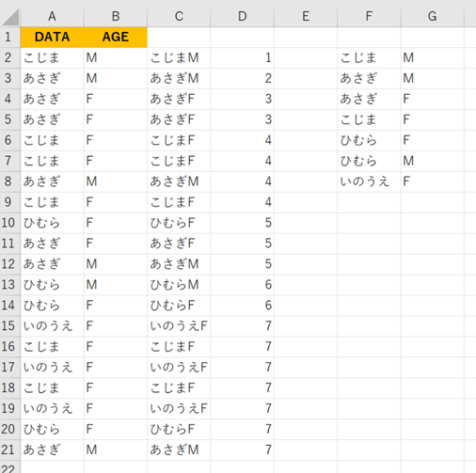The width and height of the screenshot is (476, 473).
Task: Select row 10 header
Action: click(9, 223)
